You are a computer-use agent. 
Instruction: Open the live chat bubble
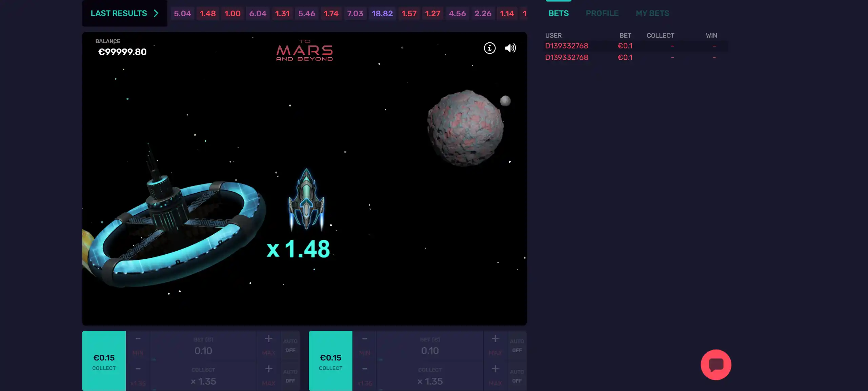point(715,365)
